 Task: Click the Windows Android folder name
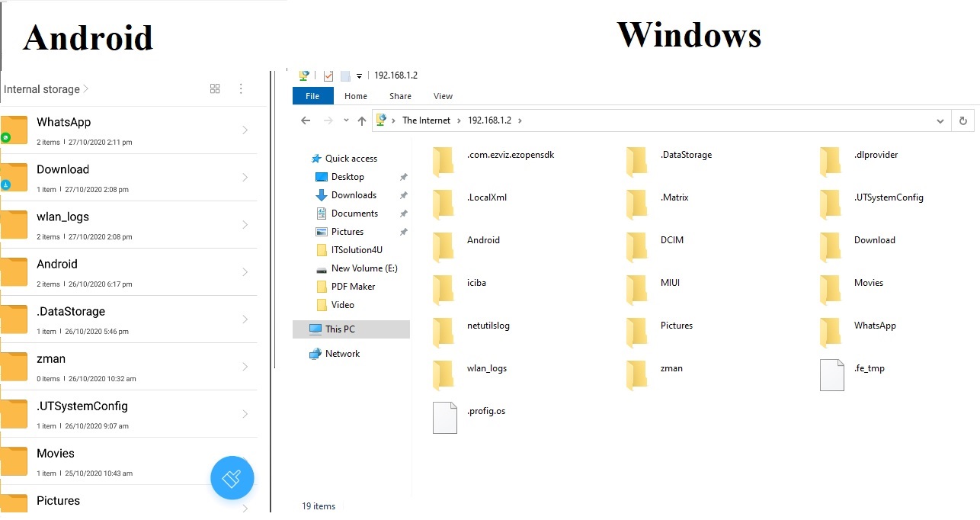[x=483, y=240]
